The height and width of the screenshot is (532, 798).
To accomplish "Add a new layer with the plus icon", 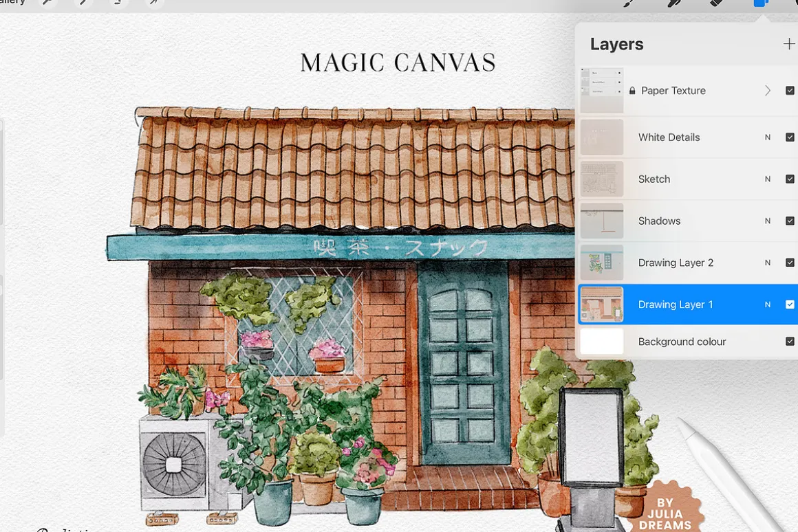I will (788, 44).
